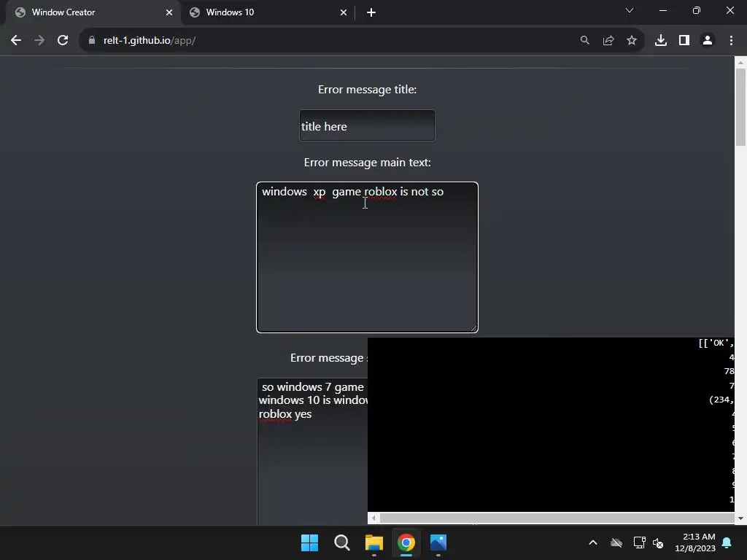
Task: Click the text area containing 'roblox yes'
Action: pyautogui.click(x=312, y=451)
